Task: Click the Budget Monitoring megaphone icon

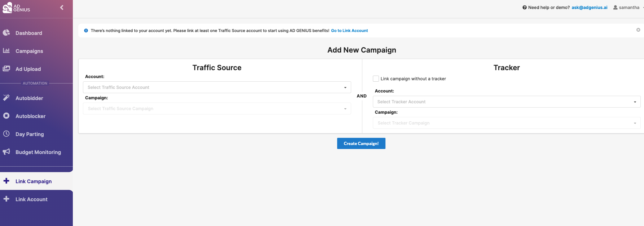Action: (x=6, y=152)
